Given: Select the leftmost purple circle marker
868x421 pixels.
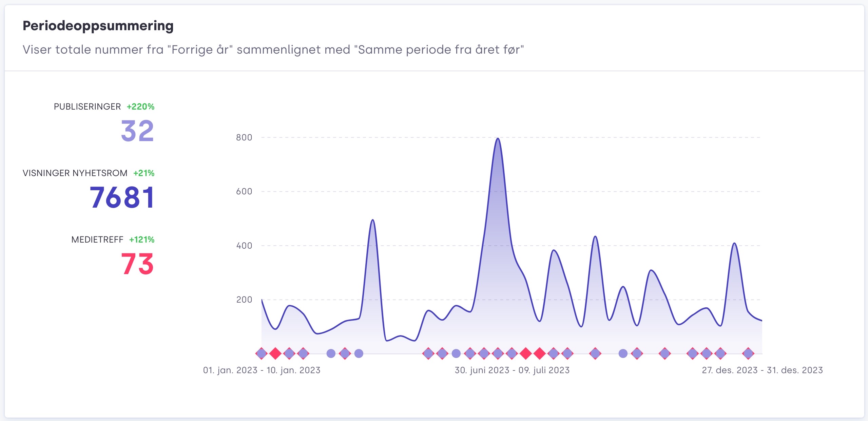Looking at the screenshot, I should [331, 353].
